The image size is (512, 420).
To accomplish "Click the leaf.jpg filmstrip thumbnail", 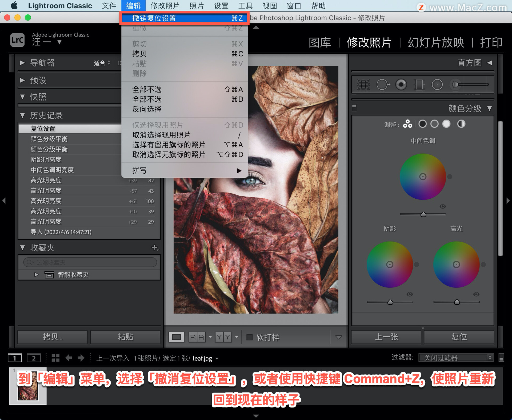I will point(28,386).
